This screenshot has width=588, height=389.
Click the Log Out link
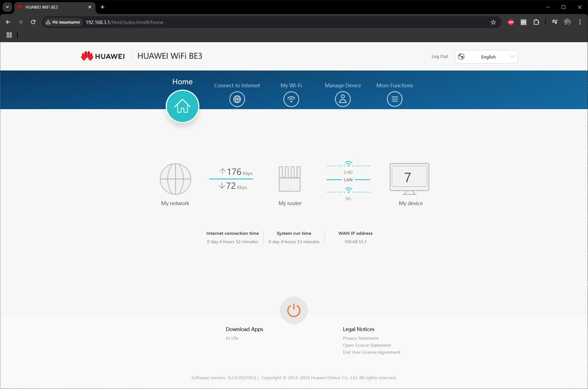click(x=439, y=57)
